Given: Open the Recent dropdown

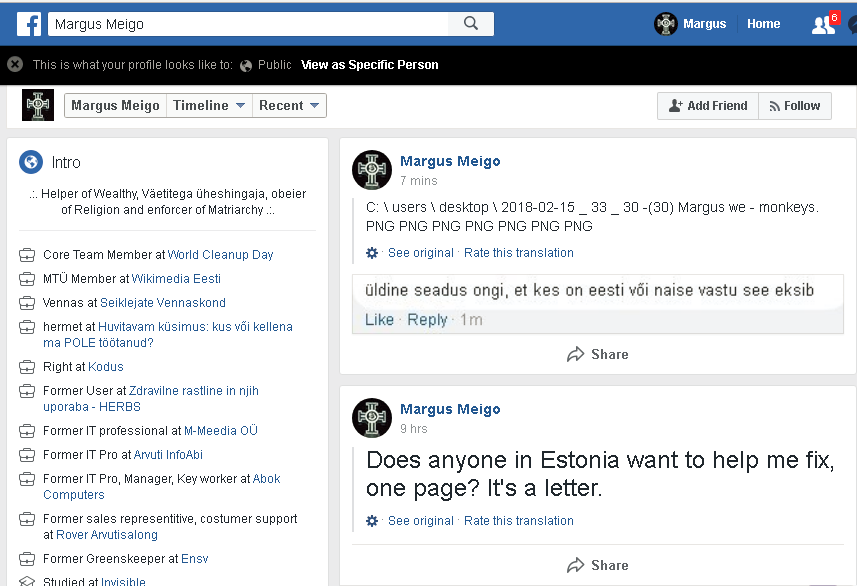Looking at the screenshot, I should click(x=289, y=106).
